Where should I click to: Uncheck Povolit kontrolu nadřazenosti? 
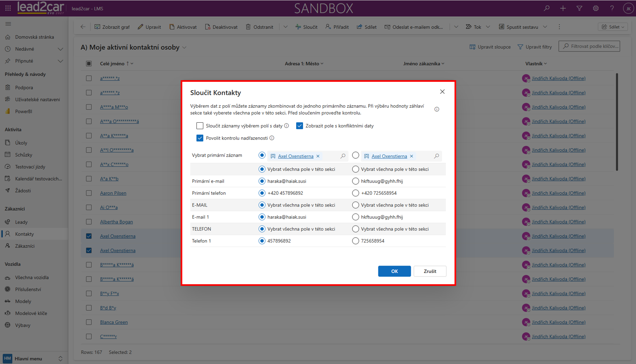(x=200, y=138)
